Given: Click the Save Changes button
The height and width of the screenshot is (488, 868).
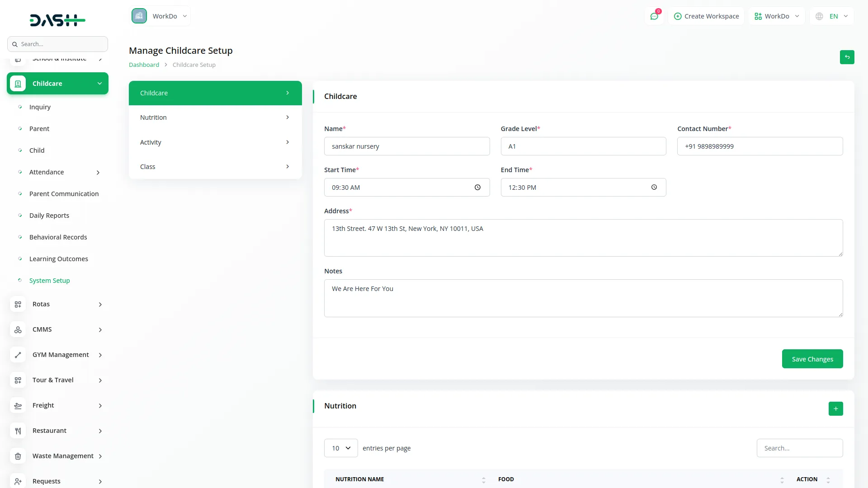Looking at the screenshot, I should pyautogui.click(x=812, y=359).
